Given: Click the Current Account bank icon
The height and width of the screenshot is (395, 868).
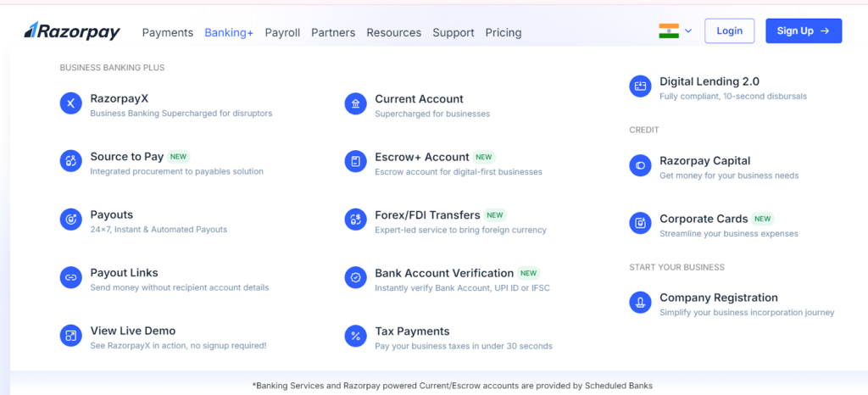Looking at the screenshot, I should 355,103.
